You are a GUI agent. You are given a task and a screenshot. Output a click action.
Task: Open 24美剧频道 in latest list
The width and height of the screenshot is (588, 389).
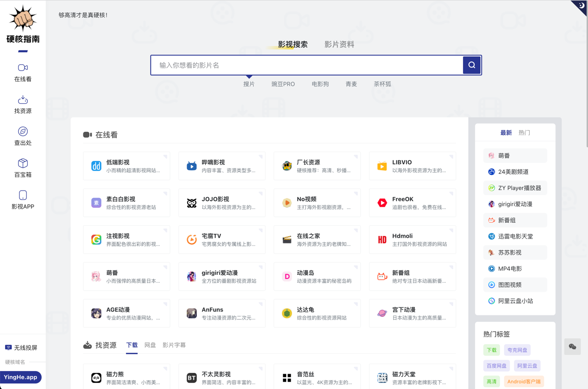coord(515,172)
